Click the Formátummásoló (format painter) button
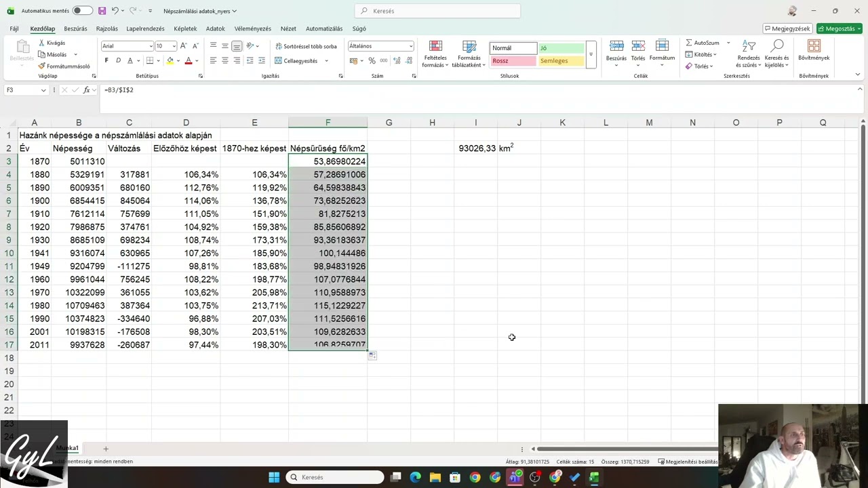Screen dimensions: 868x488 (x=64, y=66)
